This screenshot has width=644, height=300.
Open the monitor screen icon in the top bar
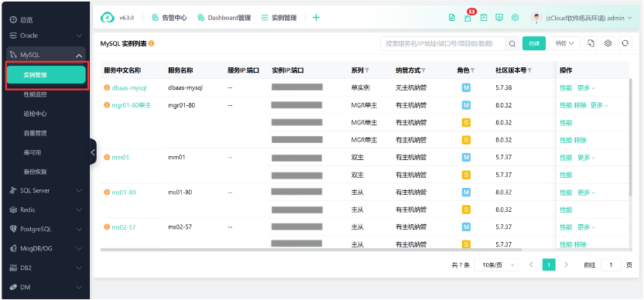pos(499,18)
